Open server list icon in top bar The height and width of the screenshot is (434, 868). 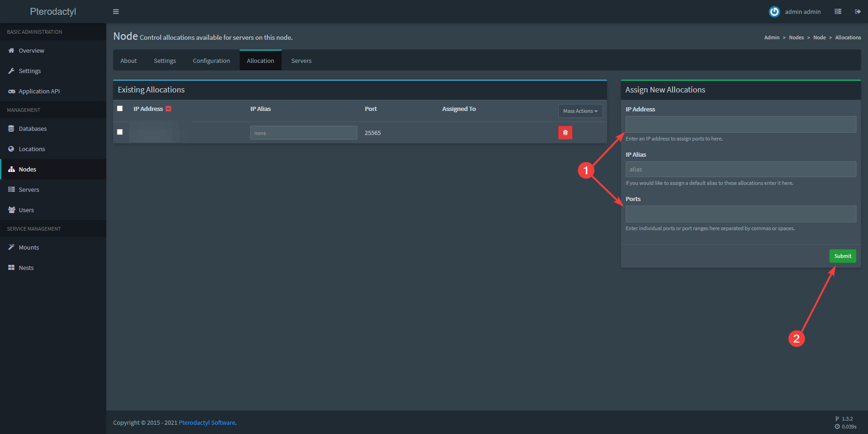838,12
